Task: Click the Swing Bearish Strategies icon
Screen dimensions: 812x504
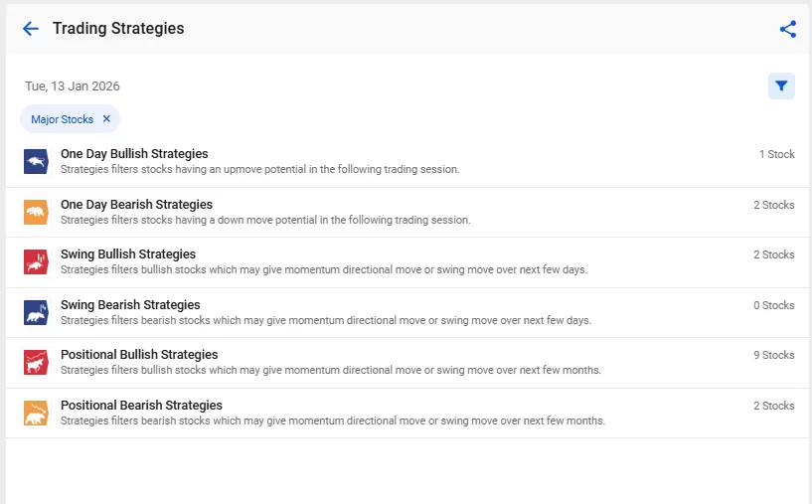Action: click(x=36, y=313)
